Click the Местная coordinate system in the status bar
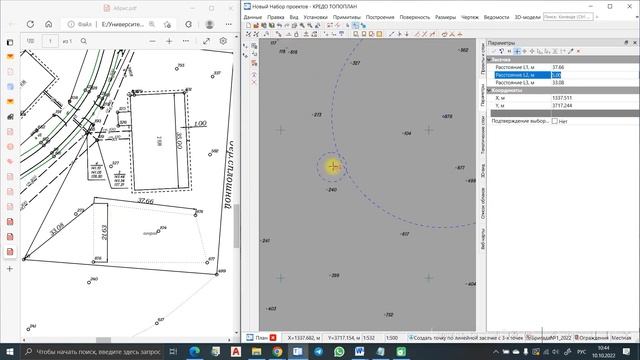The image size is (640, 360). pyautogui.click(x=621, y=338)
